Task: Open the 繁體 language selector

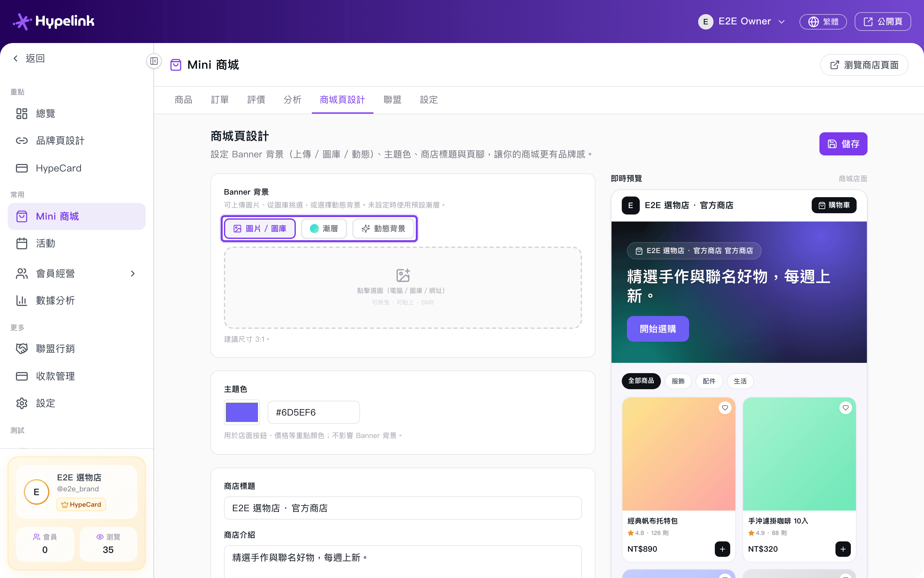Action: tap(823, 22)
